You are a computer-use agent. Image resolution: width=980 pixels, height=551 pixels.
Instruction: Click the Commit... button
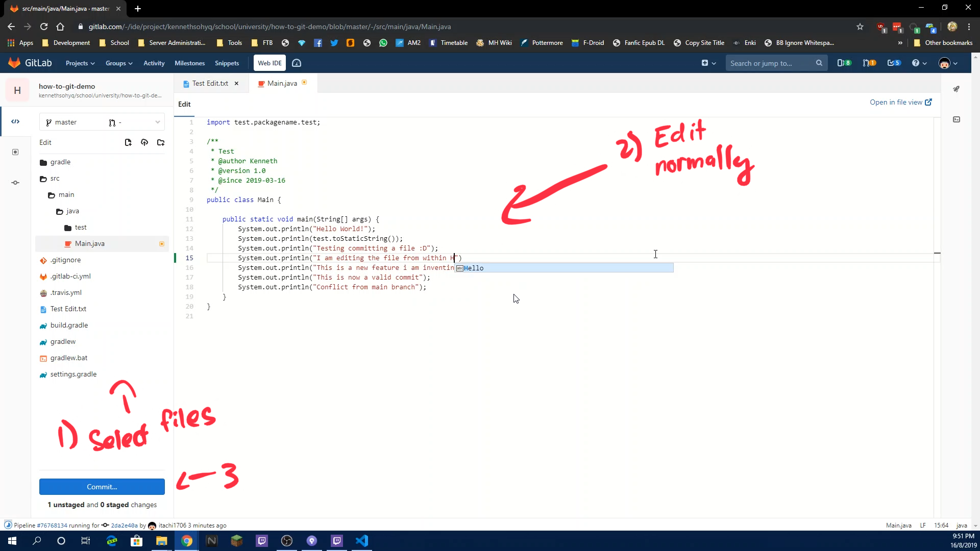pyautogui.click(x=102, y=487)
